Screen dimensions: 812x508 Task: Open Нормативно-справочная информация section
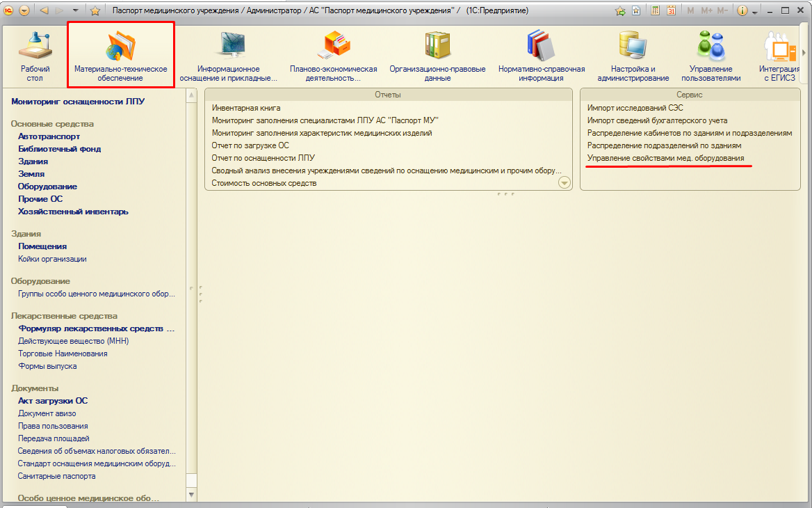pos(541,54)
